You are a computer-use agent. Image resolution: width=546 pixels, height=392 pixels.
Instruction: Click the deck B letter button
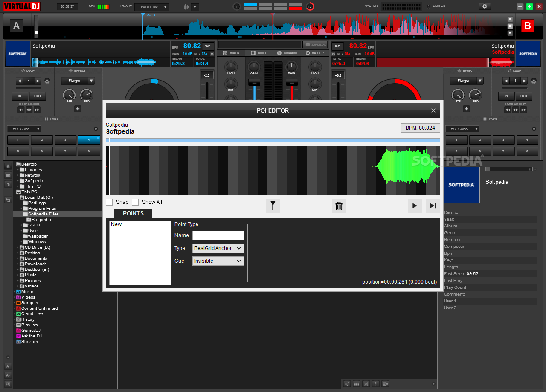tap(528, 26)
